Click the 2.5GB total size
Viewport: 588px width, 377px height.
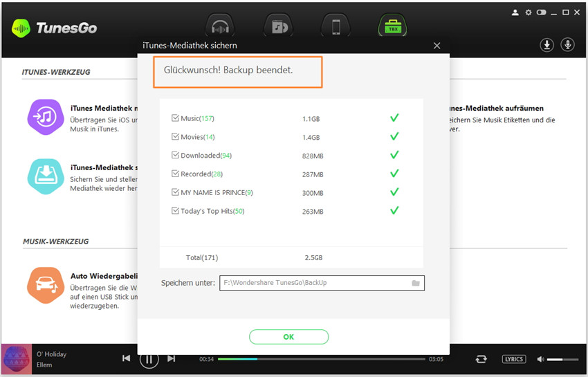313,258
